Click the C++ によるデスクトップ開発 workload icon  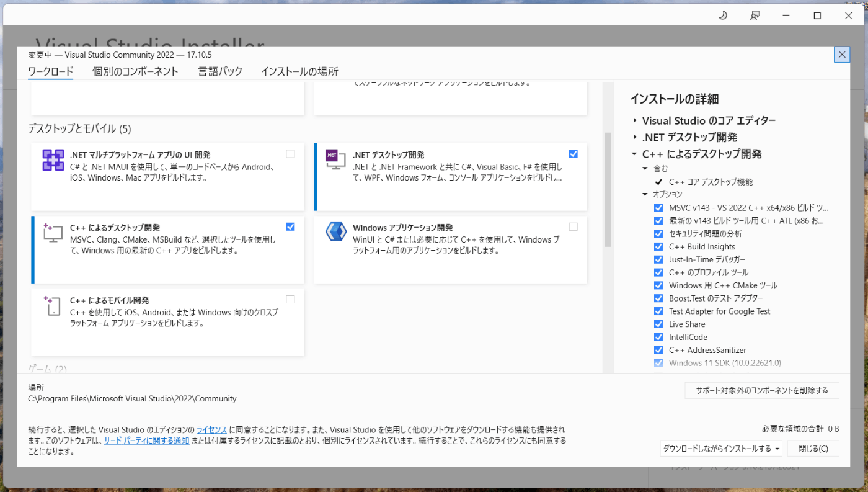(x=53, y=233)
